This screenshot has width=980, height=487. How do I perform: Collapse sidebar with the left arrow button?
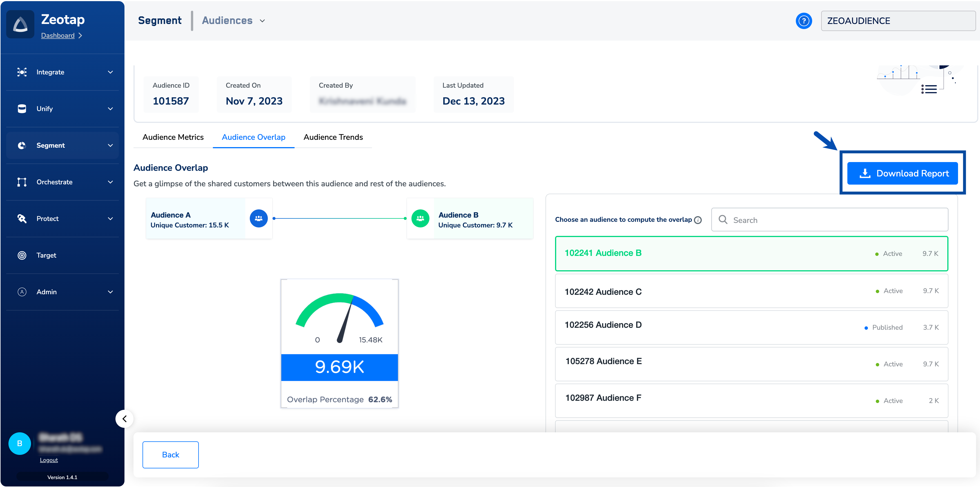click(x=124, y=419)
